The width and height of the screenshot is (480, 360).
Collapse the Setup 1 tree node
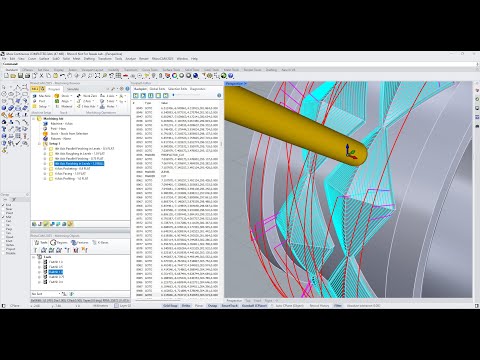click(39, 143)
